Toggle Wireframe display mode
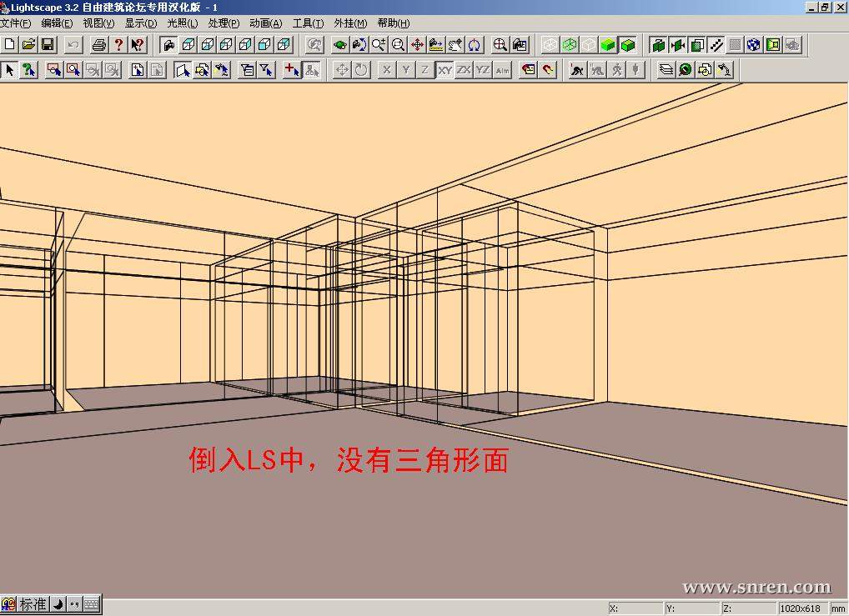Screen dimensions: 849x616 550,44
